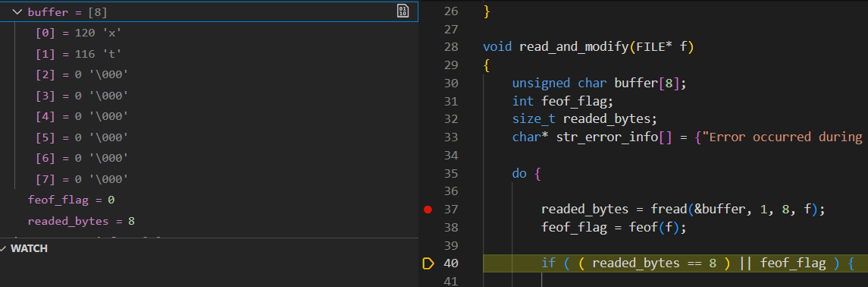This screenshot has width=868, height=287.
Task: Select the buffer = [8] variable row
Action: [x=208, y=11]
